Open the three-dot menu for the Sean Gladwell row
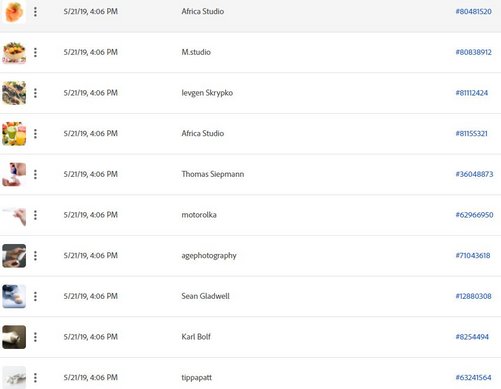 (35, 296)
